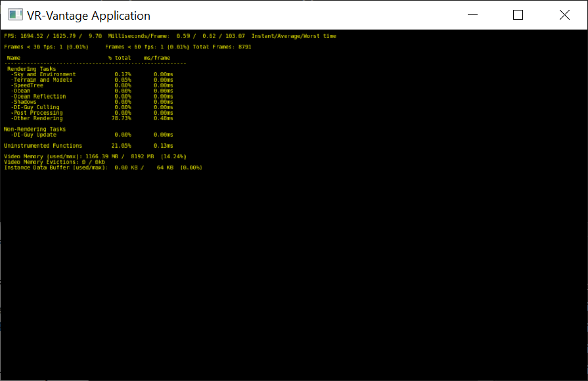Maximize the VR-Vantage Application window
Viewport: 588px width, 381px height.
(518, 15)
